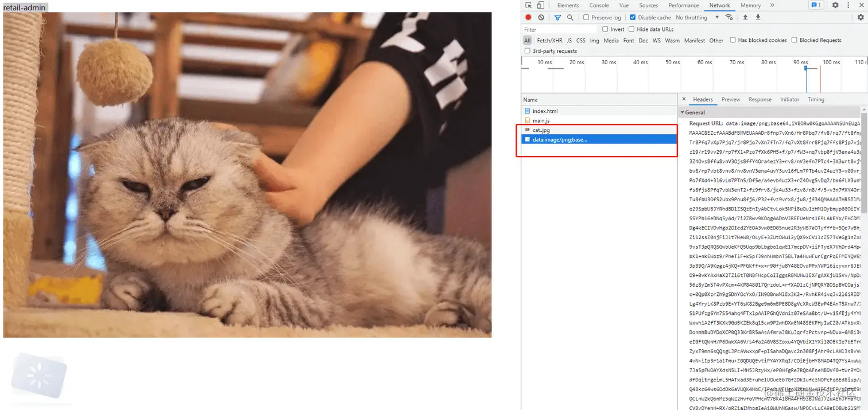Select the Headers detail tab

703,99
